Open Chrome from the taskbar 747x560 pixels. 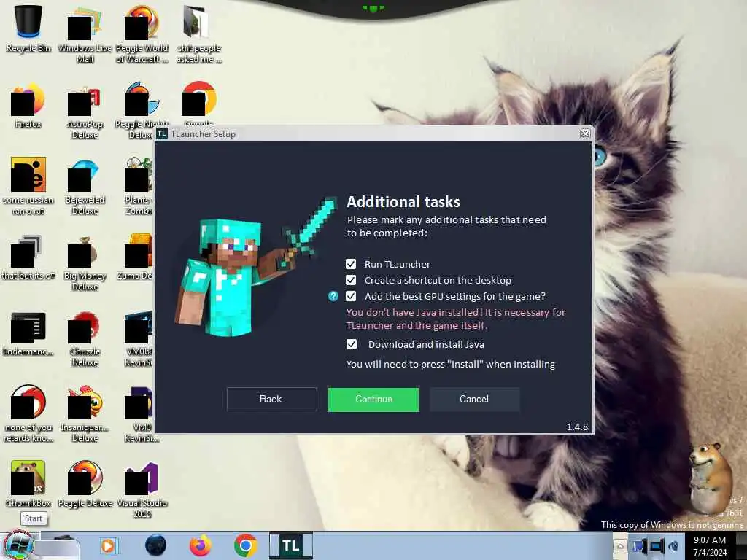click(245, 545)
